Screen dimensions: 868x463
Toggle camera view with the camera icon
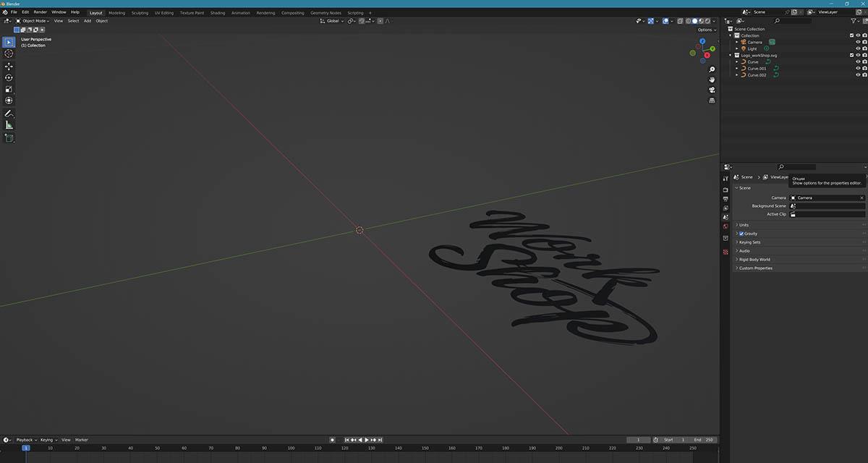[712, 90]
